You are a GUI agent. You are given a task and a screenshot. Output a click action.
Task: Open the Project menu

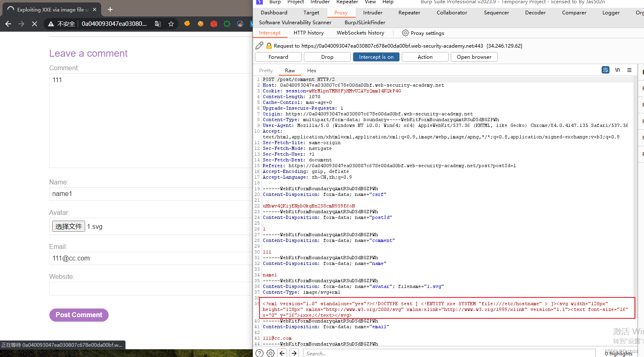click(296, 2)
